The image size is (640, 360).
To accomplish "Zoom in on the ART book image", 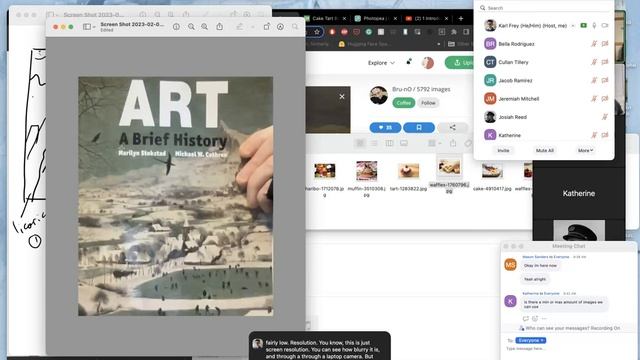I will coord(204,27).
